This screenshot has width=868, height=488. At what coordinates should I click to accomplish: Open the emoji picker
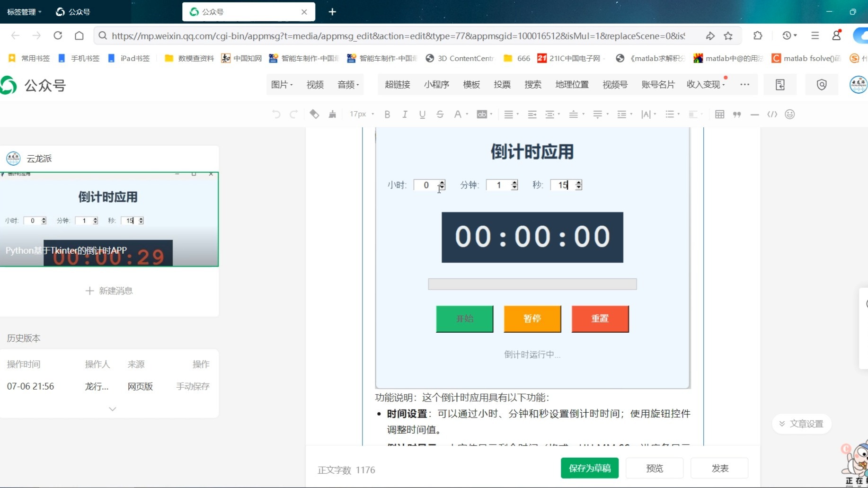pos(790,114)
